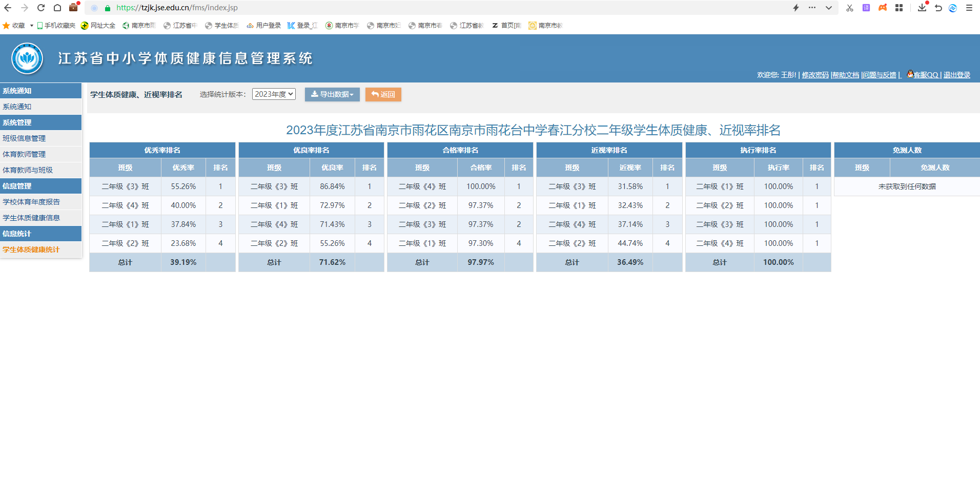This screenshot has height=500, width=980.
Task: Click the orange 返回 button
Action: [x=383, y=94]
